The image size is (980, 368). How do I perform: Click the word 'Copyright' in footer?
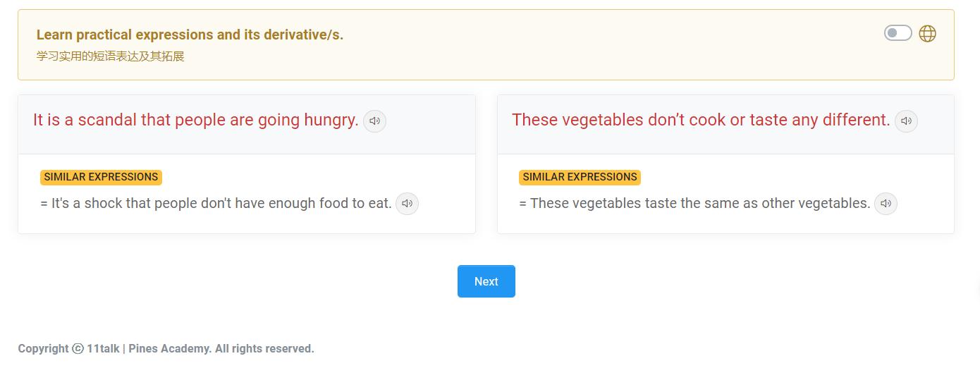(x=43, y=349)
